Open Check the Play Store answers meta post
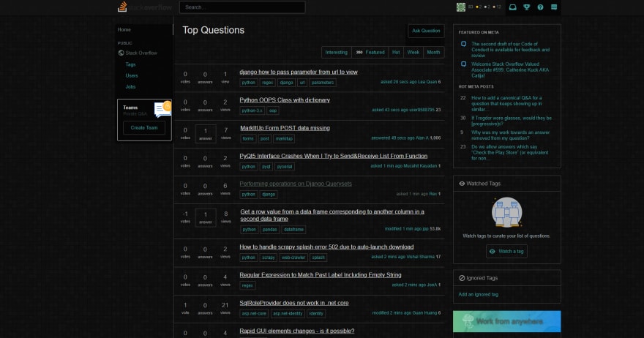The width and height of the screenshot is (644, 338). point(509,152)
